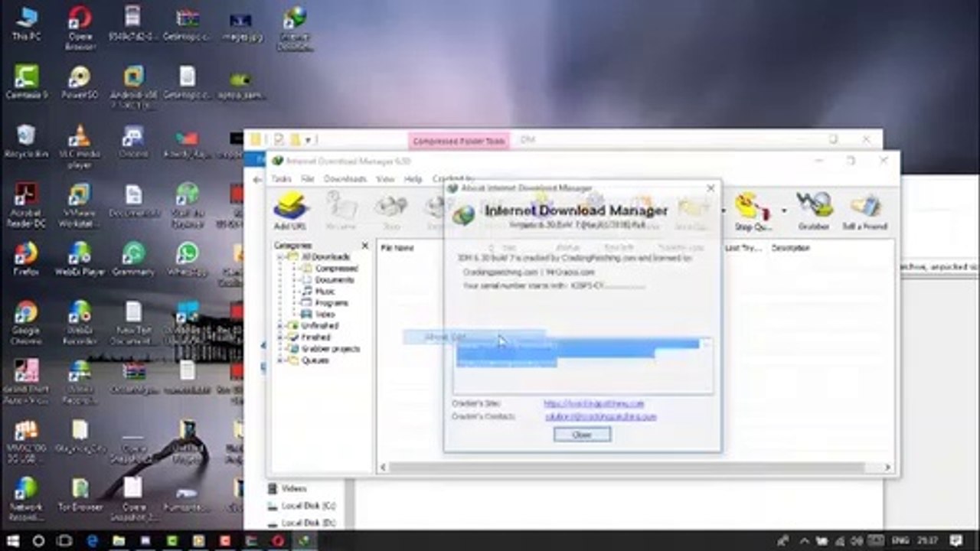Open the File menu in IDM

pyautogui.click(x=308, y=178)
